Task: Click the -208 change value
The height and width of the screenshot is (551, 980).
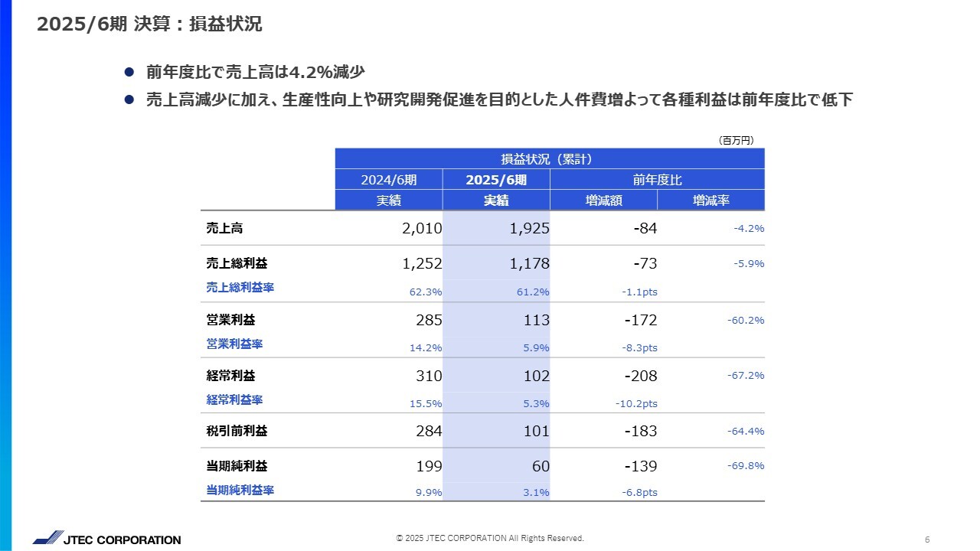Action: 641,376
